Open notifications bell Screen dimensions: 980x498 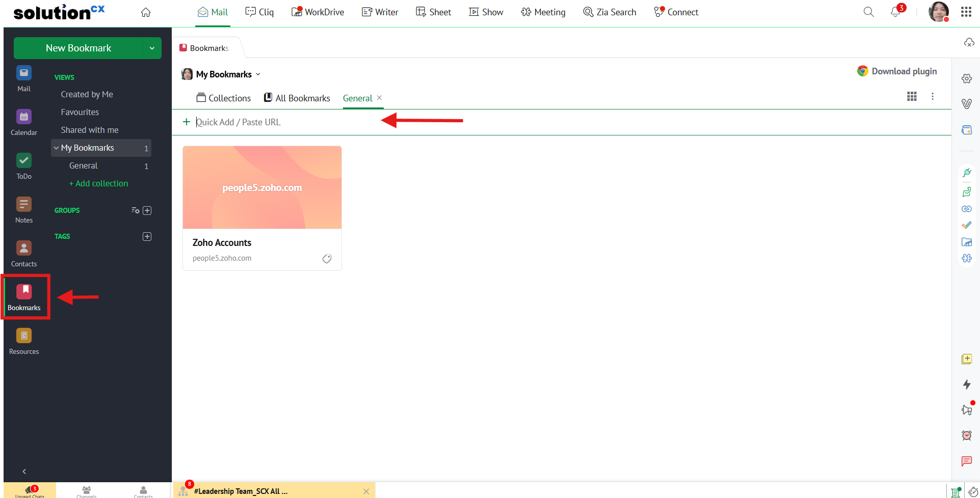coord(895,12)
